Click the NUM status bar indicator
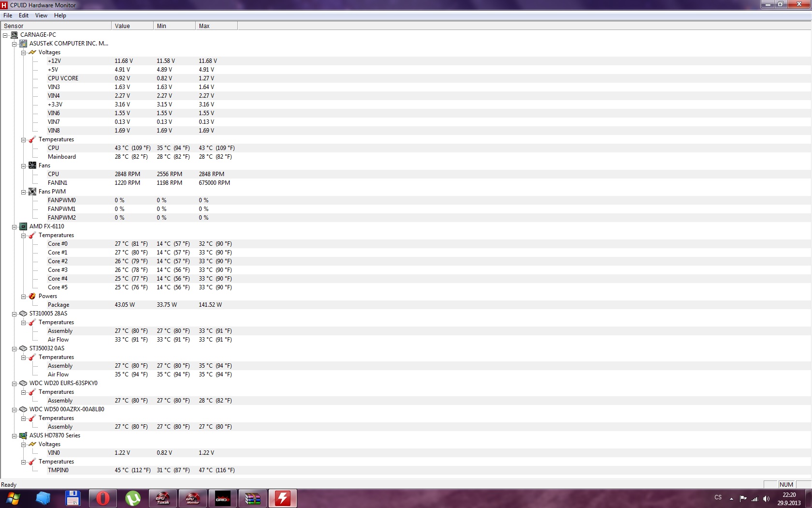 pos(786,484)
